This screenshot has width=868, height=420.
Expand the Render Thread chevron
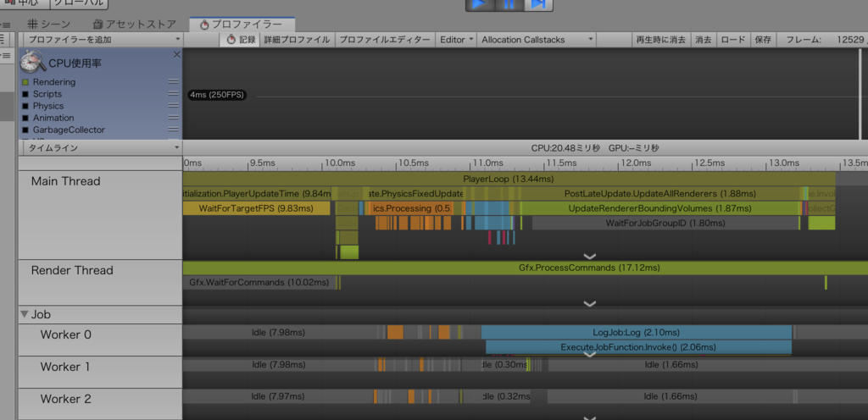click(590, 303)
